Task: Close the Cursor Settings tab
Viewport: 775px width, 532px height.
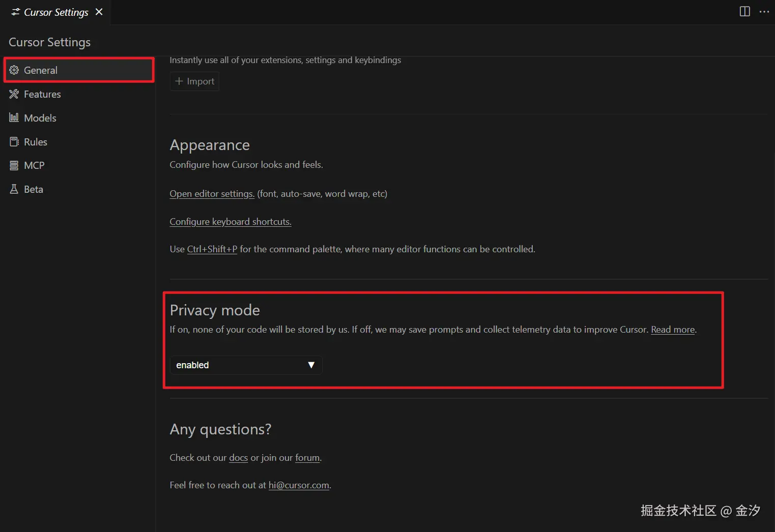Action: click(99, 12)
